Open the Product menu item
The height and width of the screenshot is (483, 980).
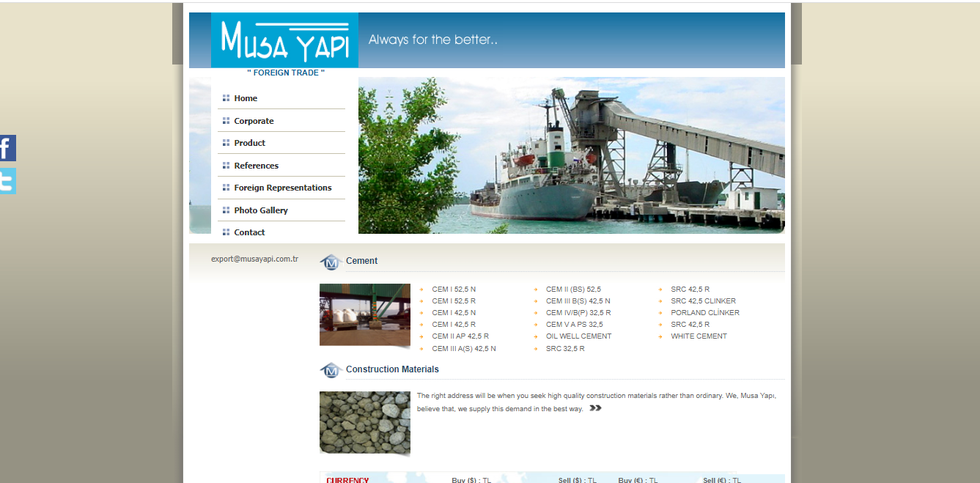(x=249, y=143)
